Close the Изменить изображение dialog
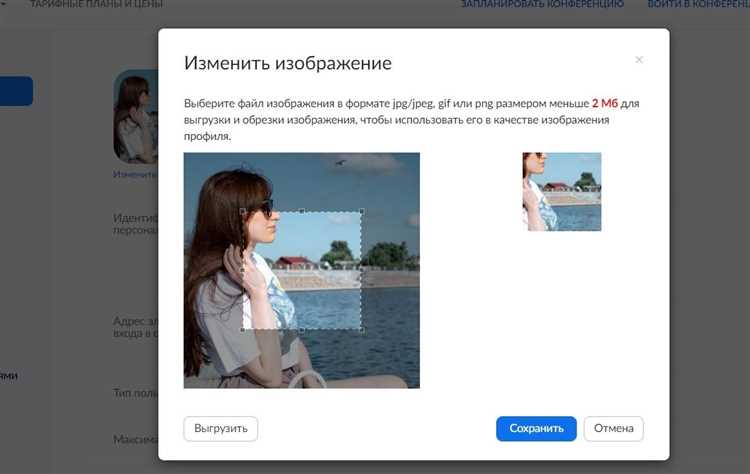The width and height of the screenshot is (750, 474). point(639,60)
